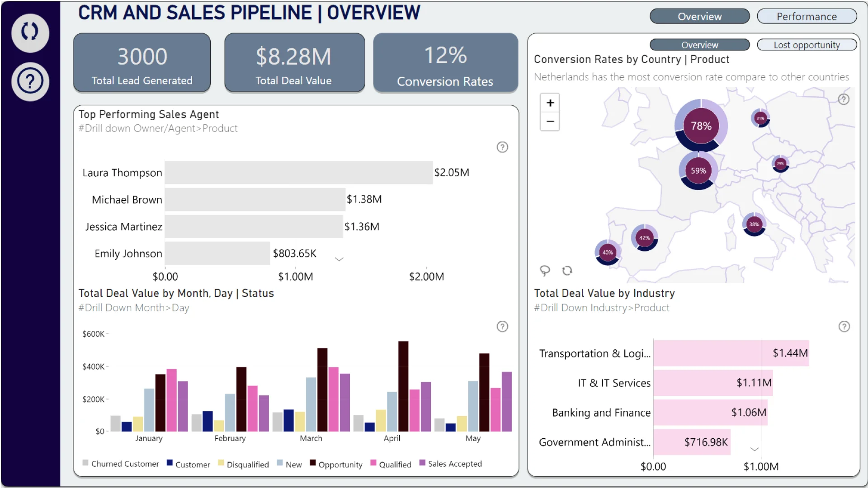
Task: Open the Performance page tab
Action: coord(807,17)
